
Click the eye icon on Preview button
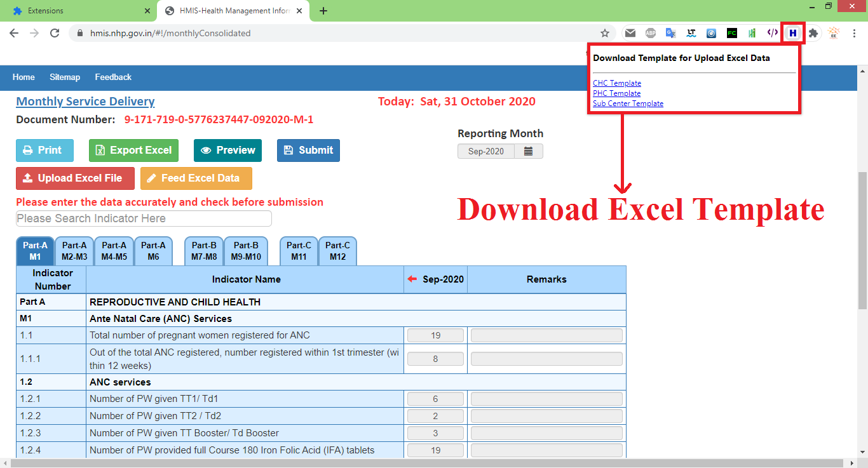[x=205, y=150]
